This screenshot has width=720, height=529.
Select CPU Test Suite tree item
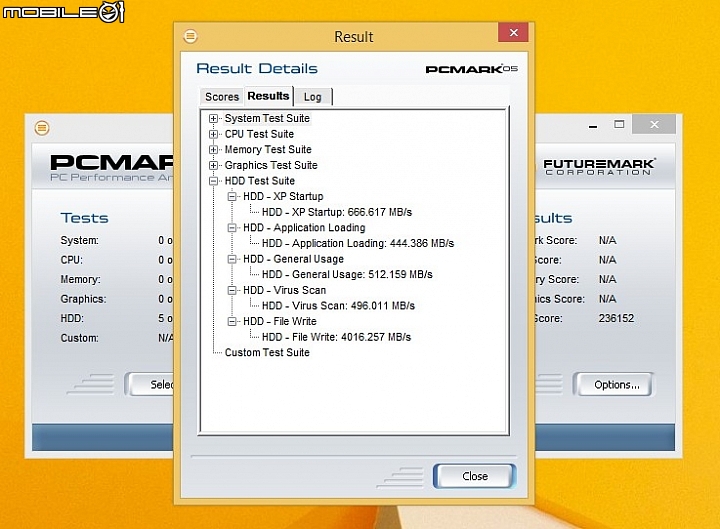[x=259, y=134]
